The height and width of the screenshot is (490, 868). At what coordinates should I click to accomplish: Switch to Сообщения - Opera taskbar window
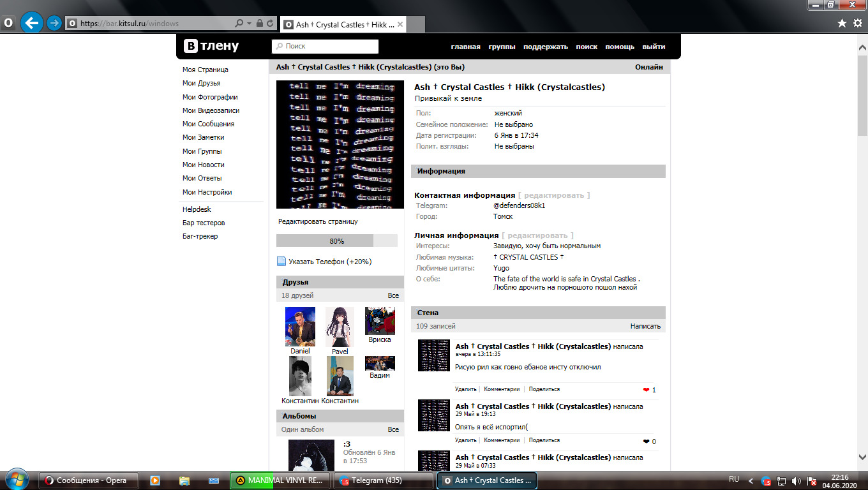(x=90, y=480)
